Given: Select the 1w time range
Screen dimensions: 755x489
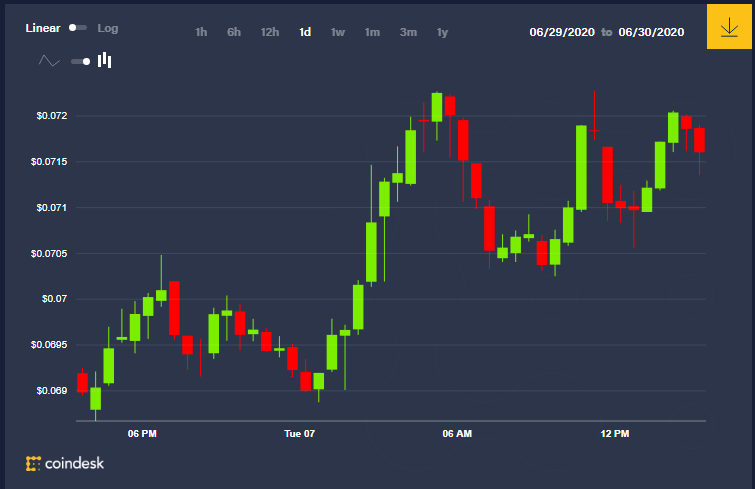Looking at the screenshot, I should click(338, 32).
